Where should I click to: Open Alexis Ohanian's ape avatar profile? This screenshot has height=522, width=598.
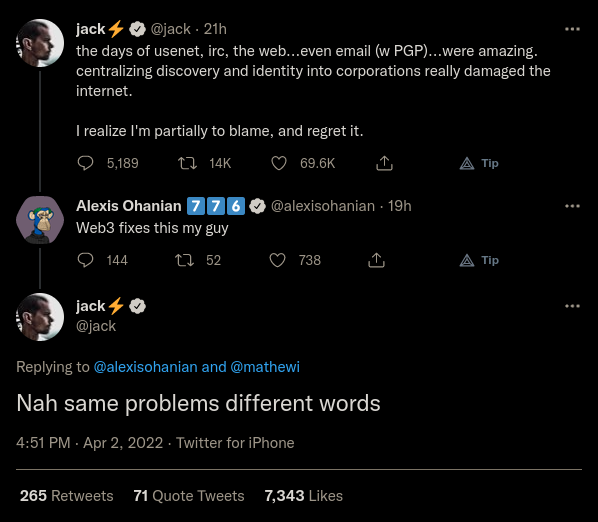40,220
